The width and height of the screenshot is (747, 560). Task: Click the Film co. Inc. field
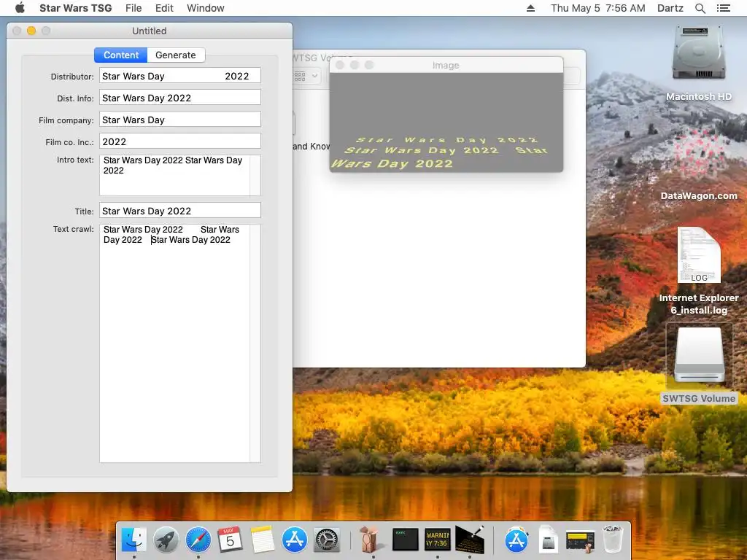point(180,141)
